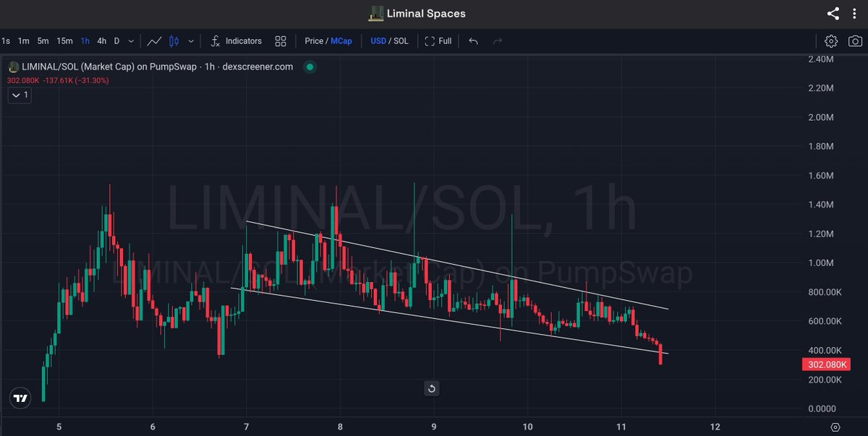Click the green market status dot
Screen dimensions: 868x436
pyautogui.click(x=310, y=67)
